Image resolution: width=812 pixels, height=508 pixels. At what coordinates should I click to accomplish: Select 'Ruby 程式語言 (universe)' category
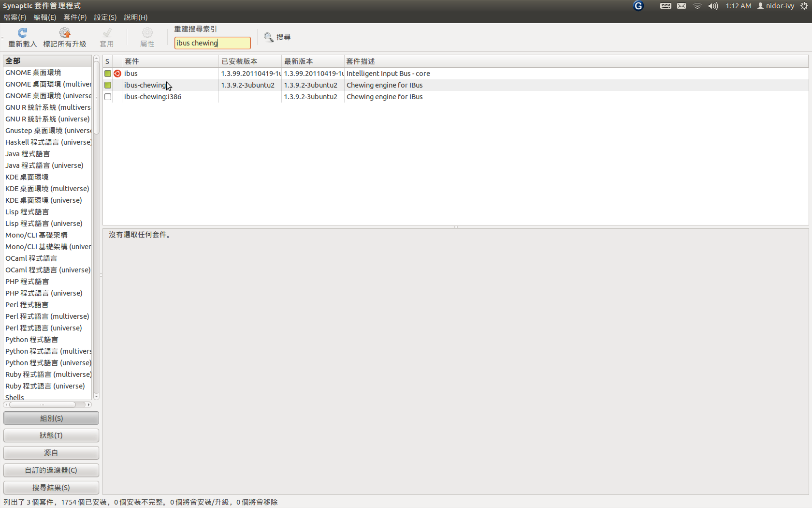(x=47, y=386)
